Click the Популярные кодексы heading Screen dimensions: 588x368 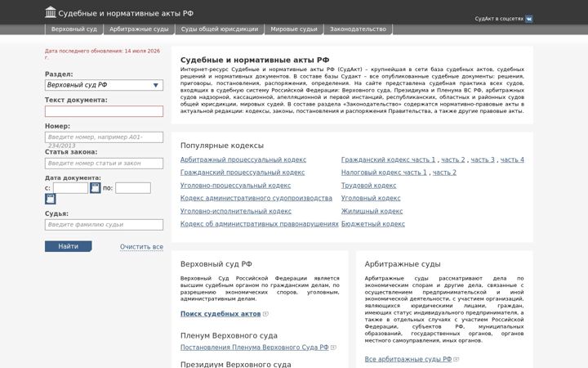click(x=222, y=146)
